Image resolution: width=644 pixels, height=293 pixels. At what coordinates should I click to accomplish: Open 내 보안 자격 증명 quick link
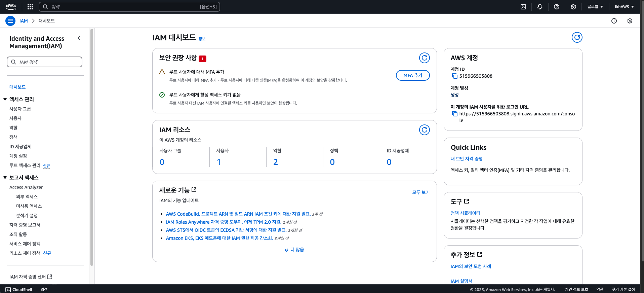[x=467, y=159]
